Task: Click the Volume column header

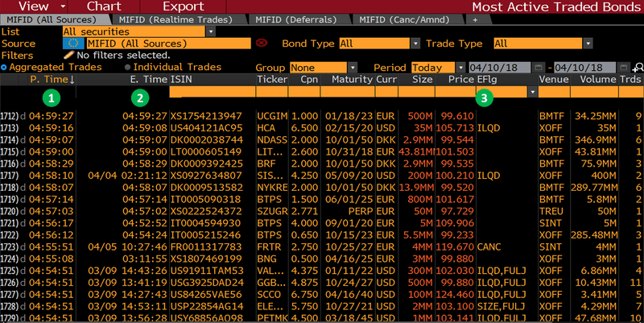Action: (x=597, y=81)
